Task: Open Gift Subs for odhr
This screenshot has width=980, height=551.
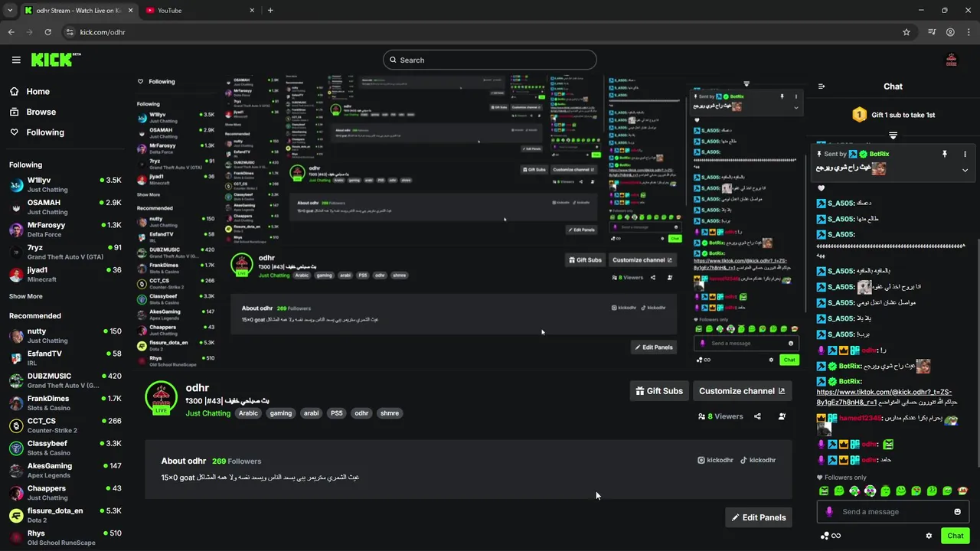Action: click(x=659, y=391)
